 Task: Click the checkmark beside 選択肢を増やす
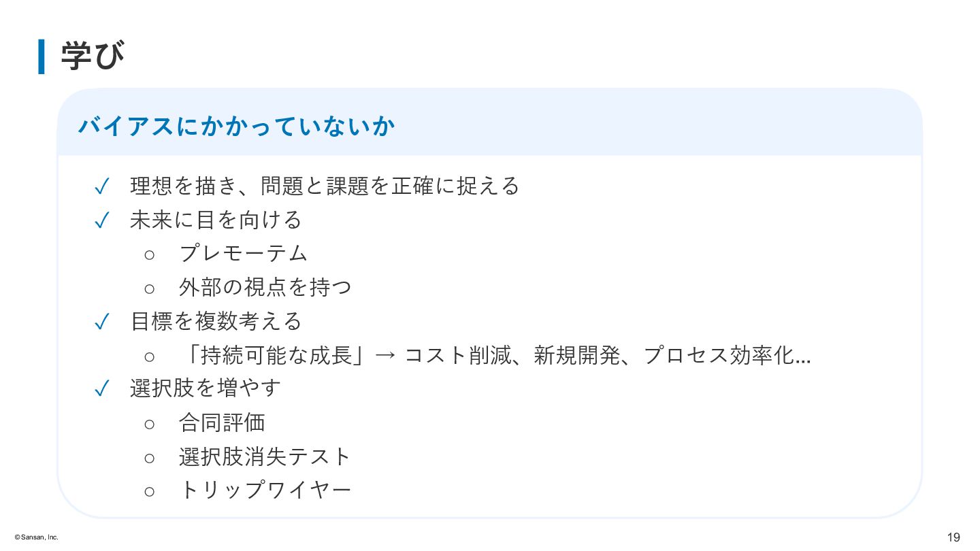[101, 388]
